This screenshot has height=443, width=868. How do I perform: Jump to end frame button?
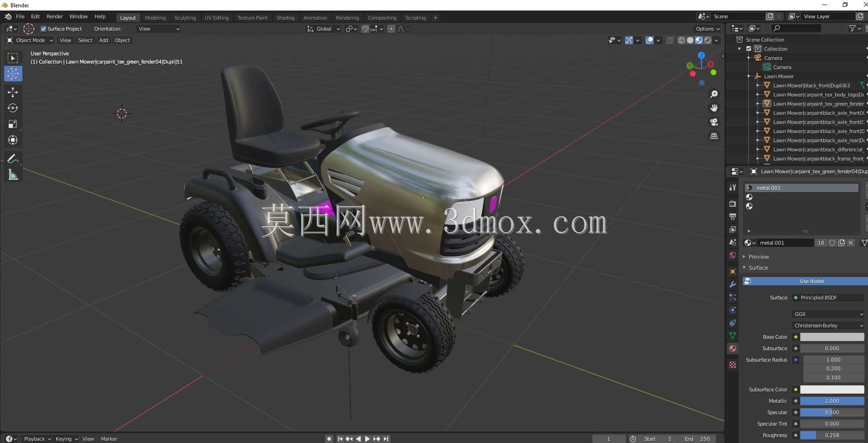(386, 439)
